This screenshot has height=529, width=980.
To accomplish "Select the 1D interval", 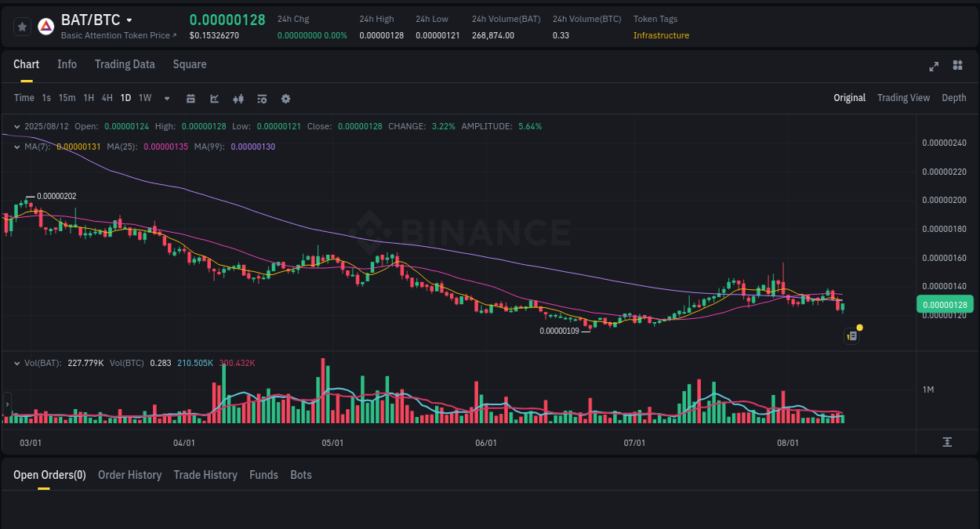I will point(125,98).
